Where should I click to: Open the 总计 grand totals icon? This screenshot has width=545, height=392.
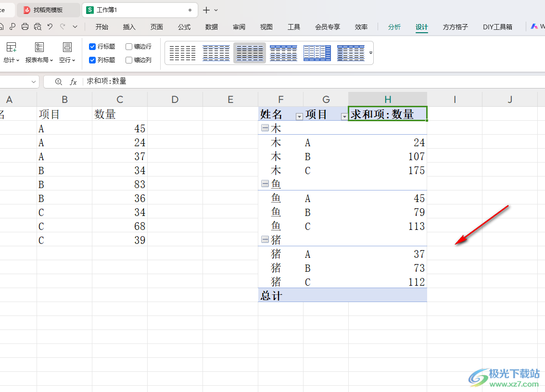(11, 47)
